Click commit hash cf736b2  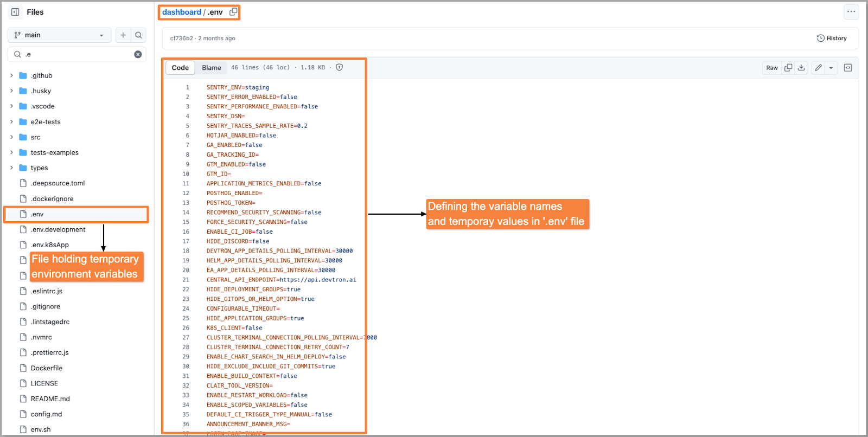pyautogui.click(x=181, y=38)
